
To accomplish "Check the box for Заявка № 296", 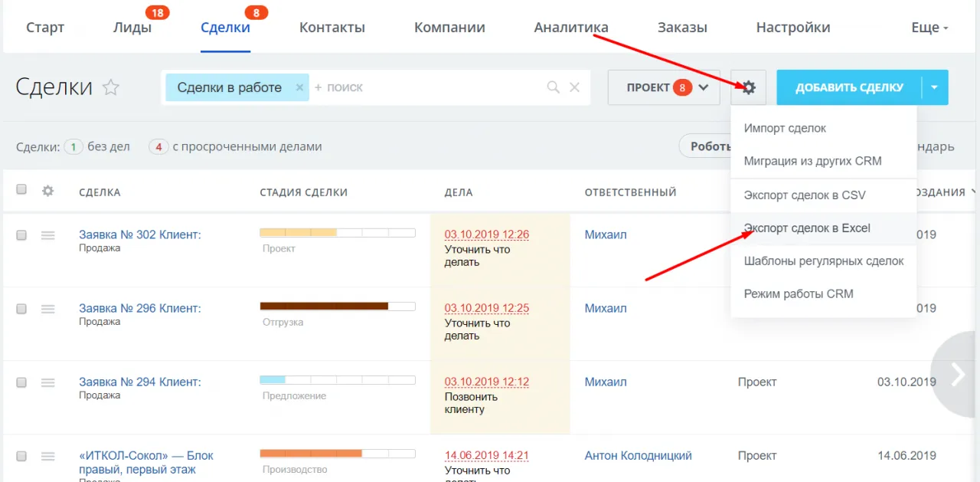I will (21, 309).
